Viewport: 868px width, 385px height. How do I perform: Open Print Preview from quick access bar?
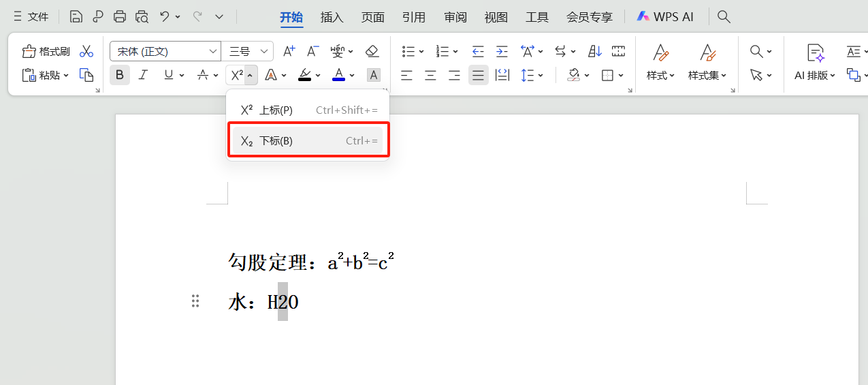click(142, 16)
